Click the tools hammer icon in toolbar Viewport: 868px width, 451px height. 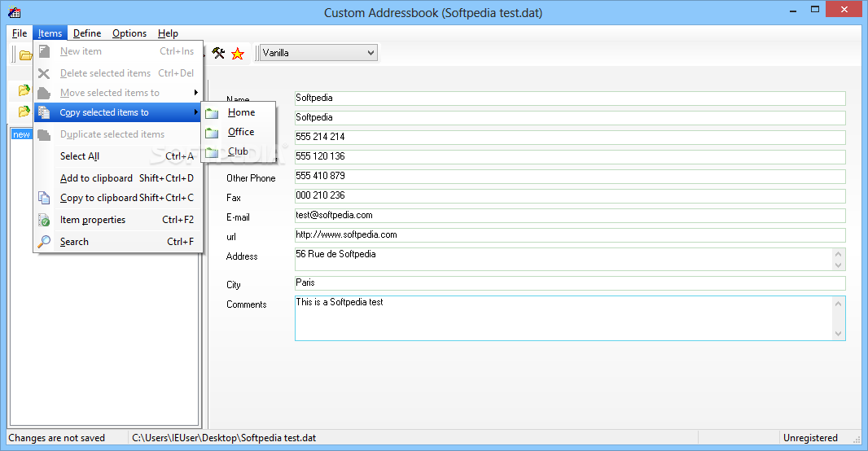[219, 53]
